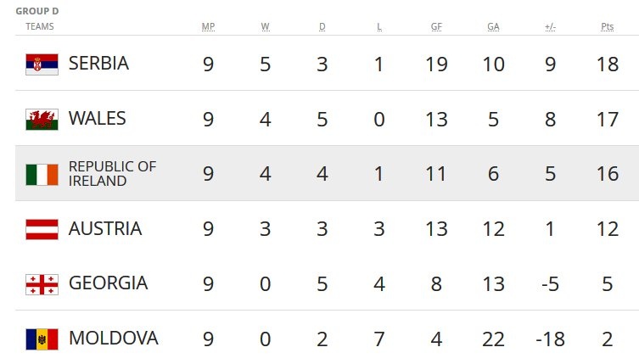Image resolution: width=639 pixels, height=364 pixels.
Task: Click the W column header
Action: (266, 26)
